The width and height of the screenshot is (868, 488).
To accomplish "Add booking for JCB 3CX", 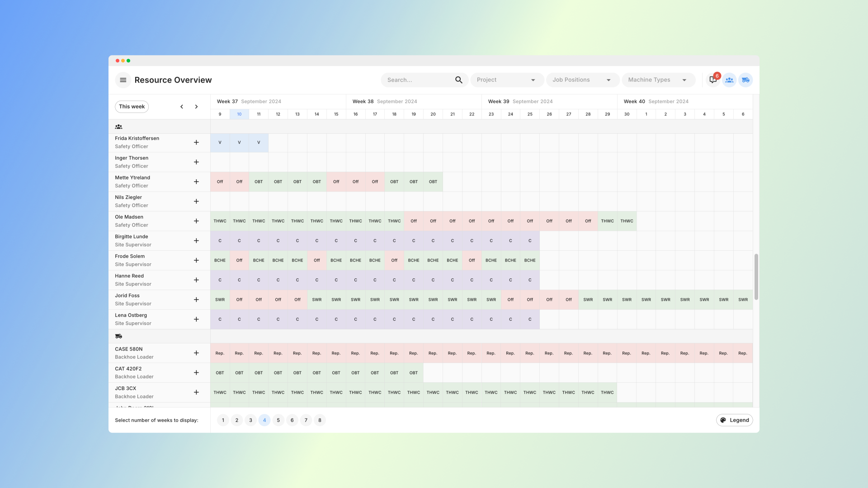I will (196, 392).
